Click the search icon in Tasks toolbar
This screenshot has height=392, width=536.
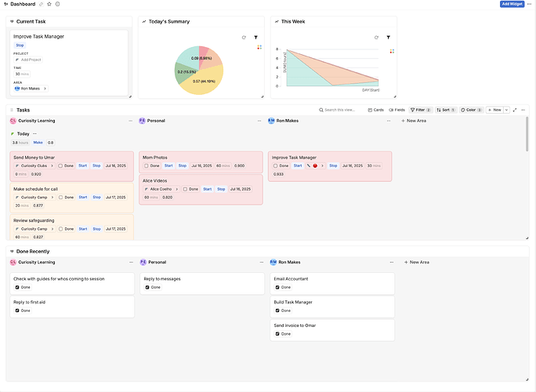[321, 110]
